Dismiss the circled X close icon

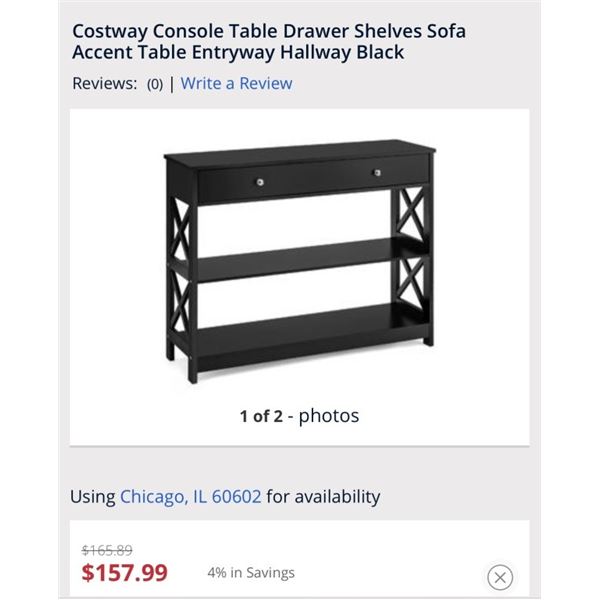[500, 577]
